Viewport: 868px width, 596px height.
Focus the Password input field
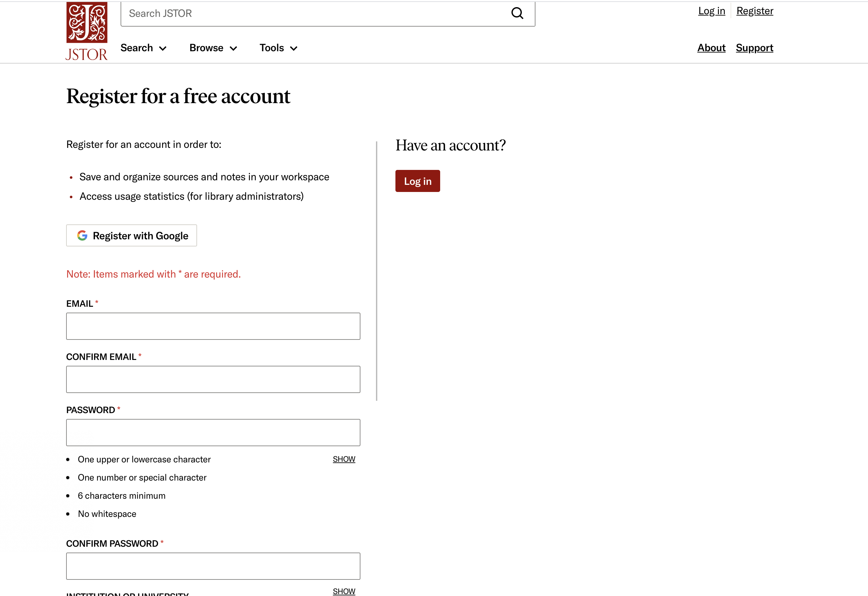pos(213,432)
